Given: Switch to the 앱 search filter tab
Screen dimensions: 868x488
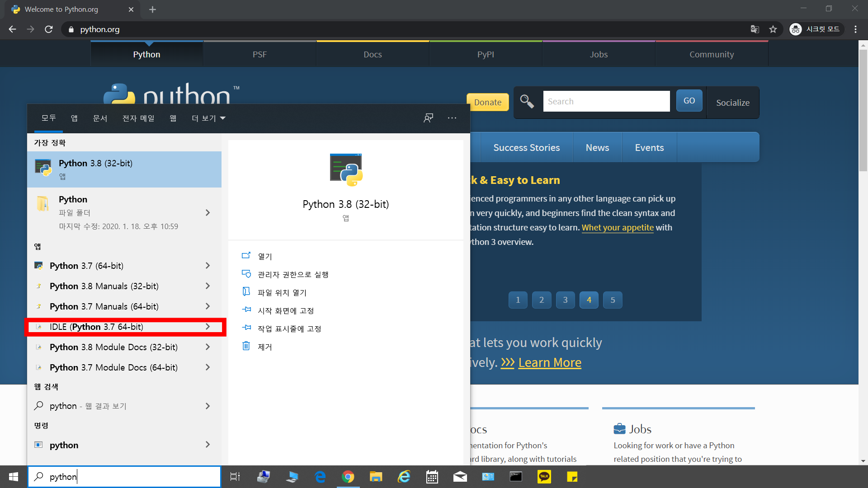Looking at the screenshot, I should coord(74,118).
